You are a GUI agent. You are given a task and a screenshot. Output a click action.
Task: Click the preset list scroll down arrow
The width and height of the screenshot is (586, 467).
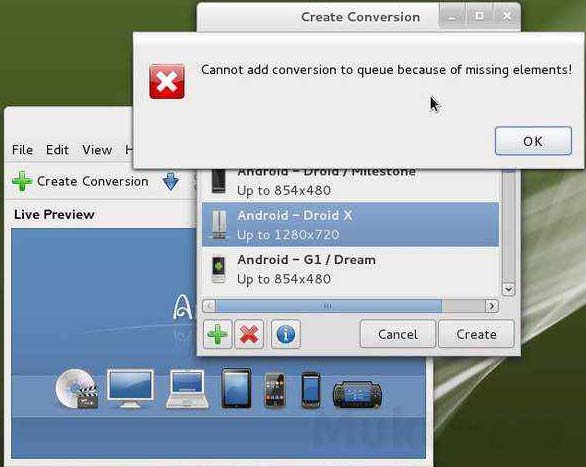(x=508, y=289)
